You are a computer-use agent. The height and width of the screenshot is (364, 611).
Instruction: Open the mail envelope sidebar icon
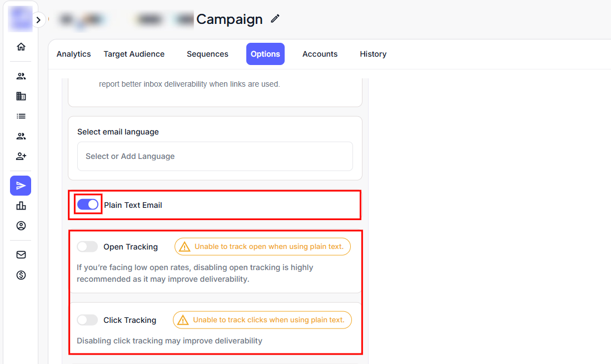(21, 255)
